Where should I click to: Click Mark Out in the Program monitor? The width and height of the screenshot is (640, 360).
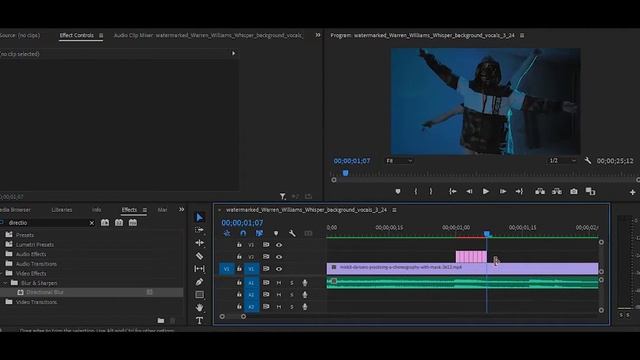[431, 191]
